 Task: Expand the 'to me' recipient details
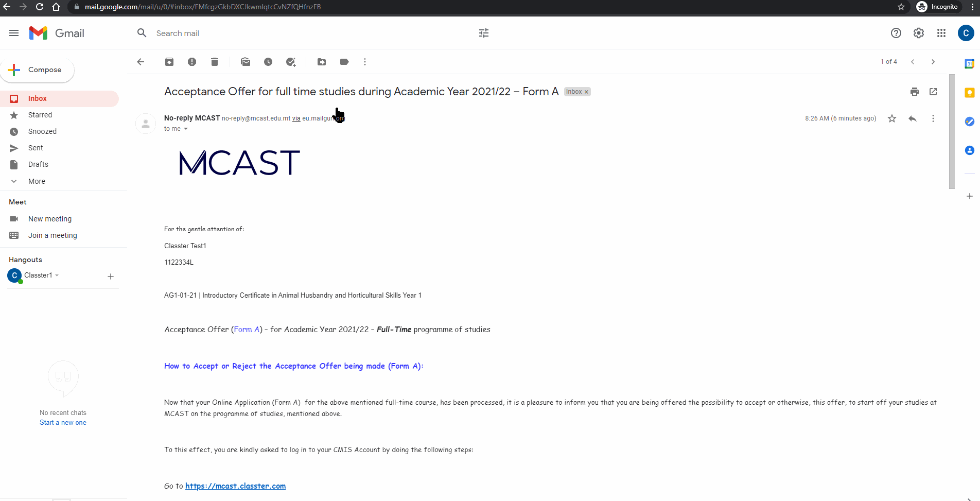(x=186, y=129)
